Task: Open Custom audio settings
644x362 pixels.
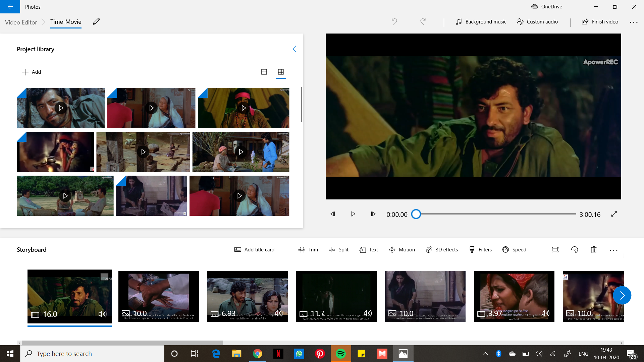Action: pyautogui.click(x=537, y=21)
